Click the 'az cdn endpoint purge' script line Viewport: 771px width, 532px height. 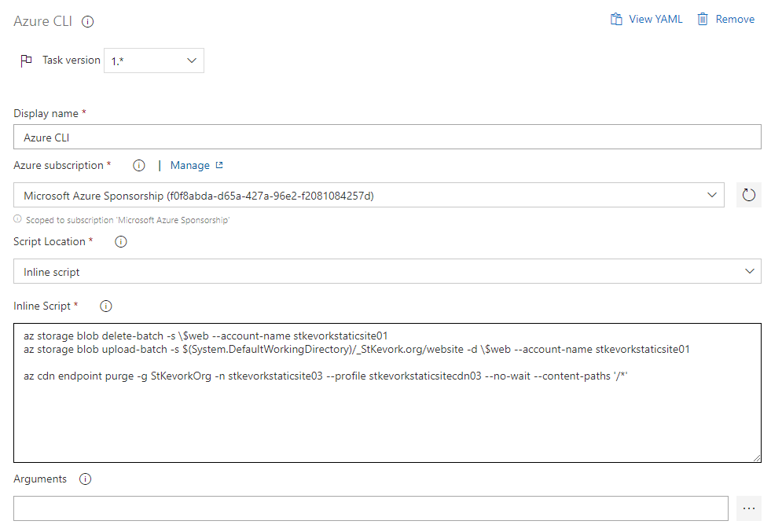pyautogui.click(x=325, y=376)
